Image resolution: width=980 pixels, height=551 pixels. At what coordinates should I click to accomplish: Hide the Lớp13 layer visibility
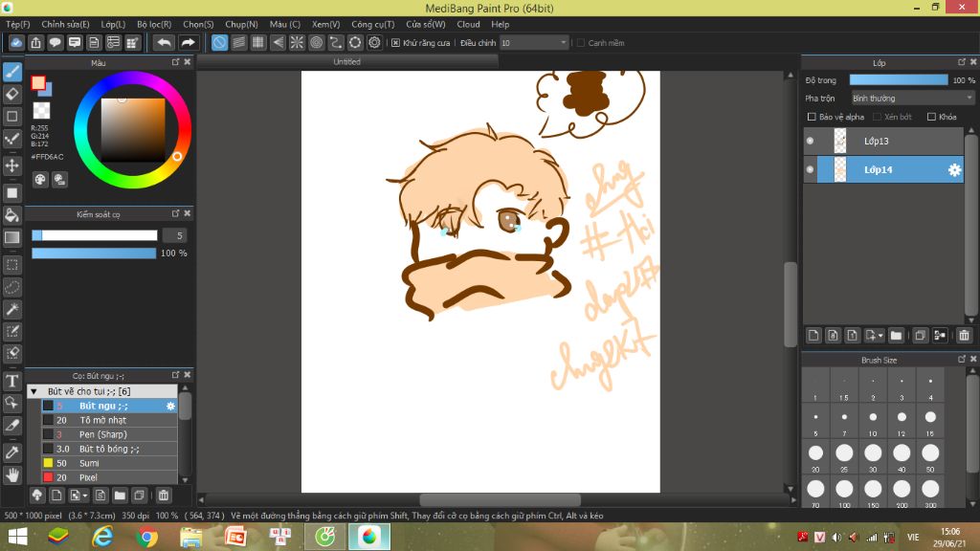pyautogui.click(x=810, y=142)
